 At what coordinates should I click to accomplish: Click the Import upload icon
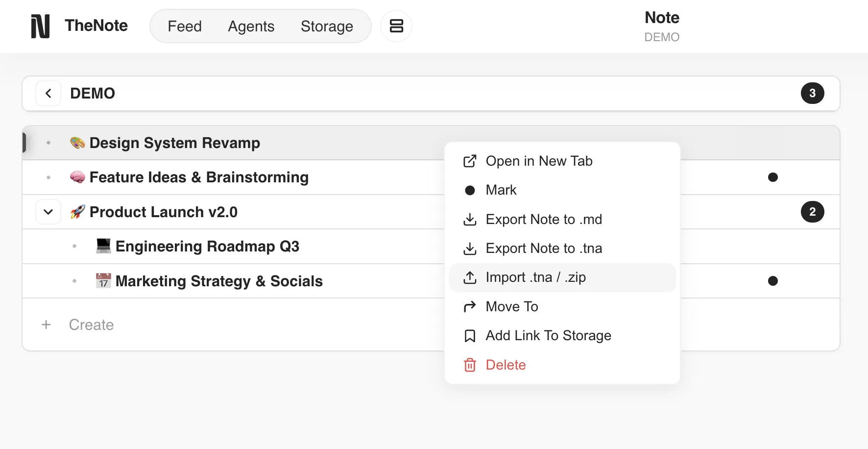pos(470,277)
